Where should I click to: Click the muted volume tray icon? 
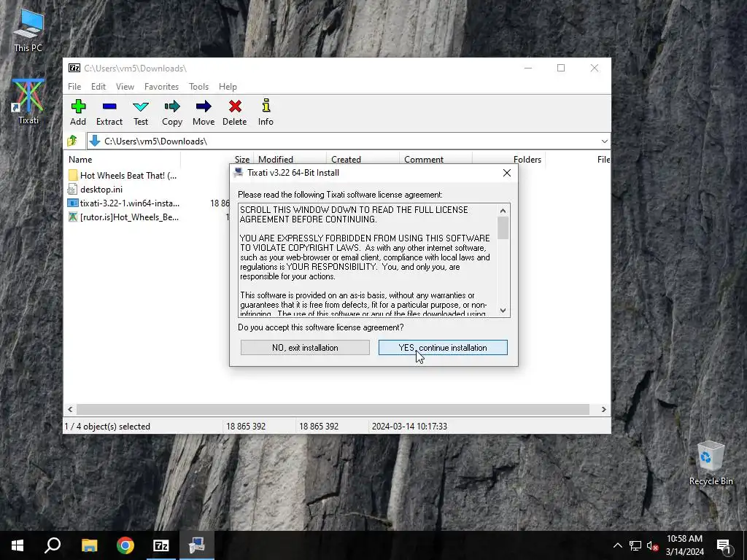coord(652,545)
